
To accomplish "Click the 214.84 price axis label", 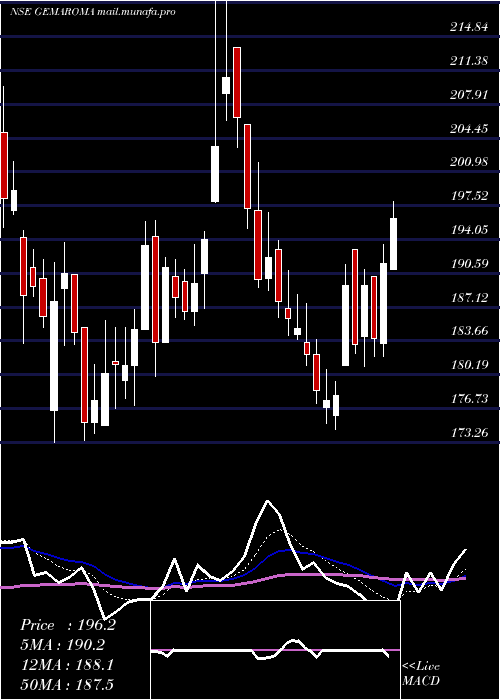I will tap(469, 27).
